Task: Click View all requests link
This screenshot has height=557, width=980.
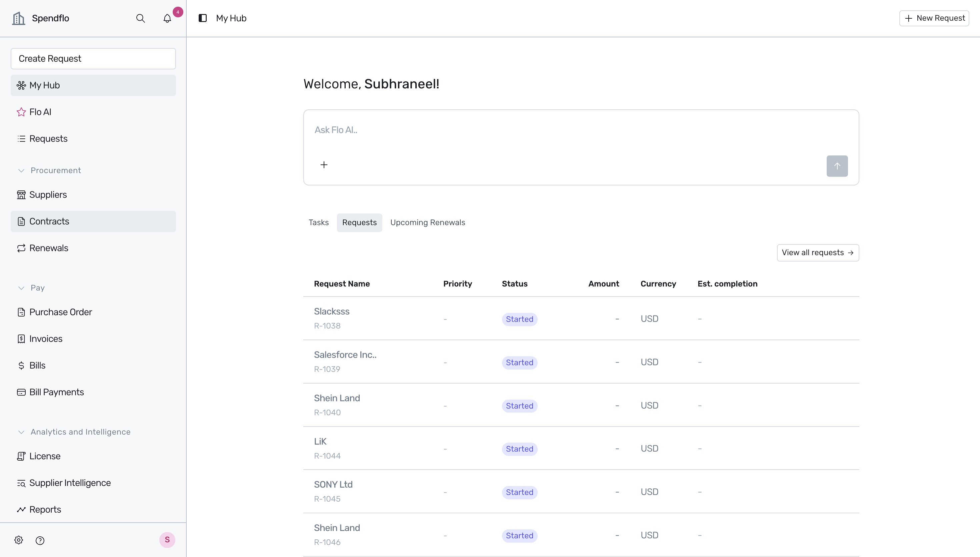Action: click(x=818, y=253)
